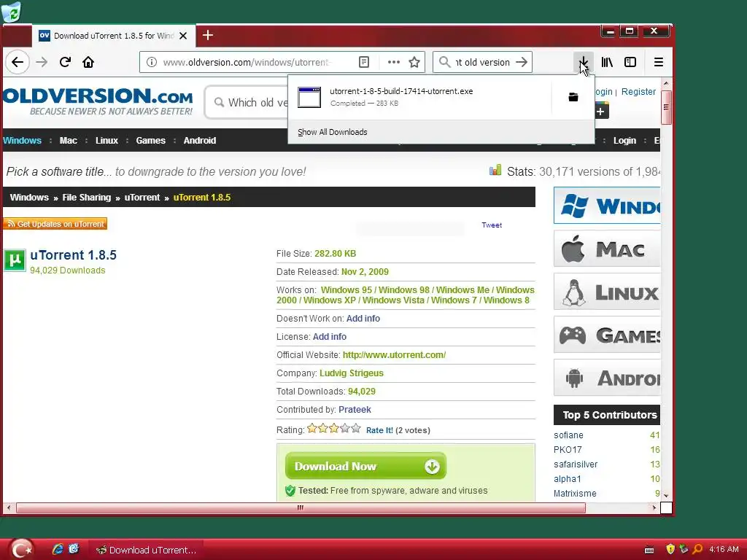The height and width of the screenshot is (560, 747).
Task: Go to the Firefox home page icon
Action: [88, 62]
